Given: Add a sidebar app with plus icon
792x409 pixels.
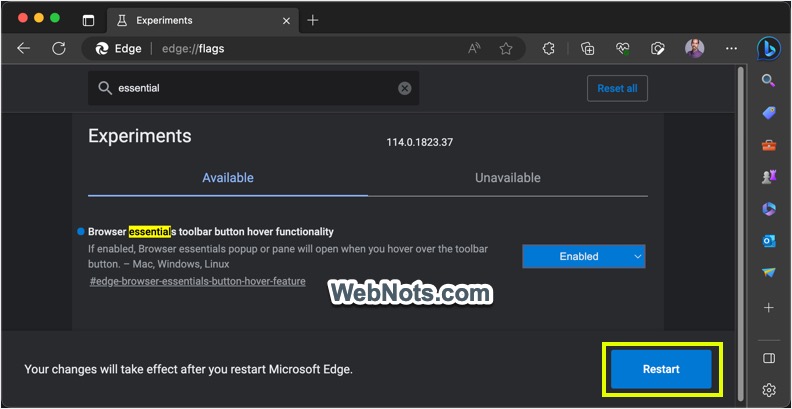Looking at the screenshot, I should point(769,308).
